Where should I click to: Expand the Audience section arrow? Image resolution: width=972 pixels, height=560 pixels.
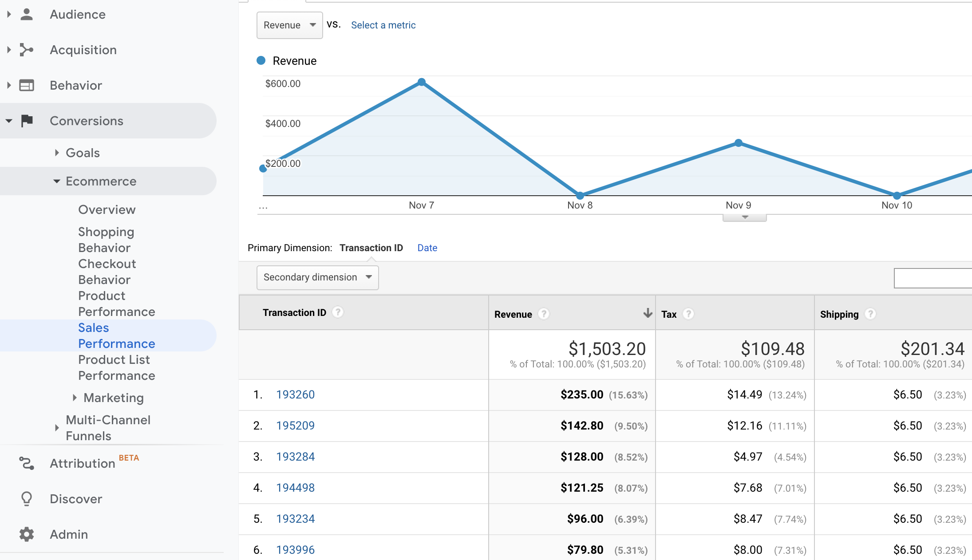9,14
